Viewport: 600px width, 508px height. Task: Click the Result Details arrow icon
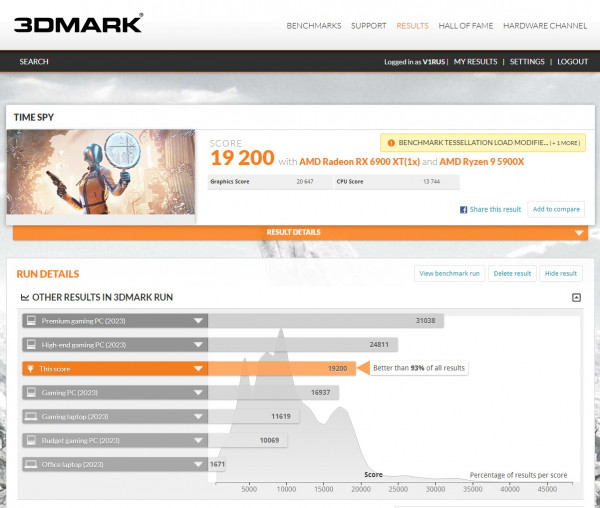[x=579, y=233]
